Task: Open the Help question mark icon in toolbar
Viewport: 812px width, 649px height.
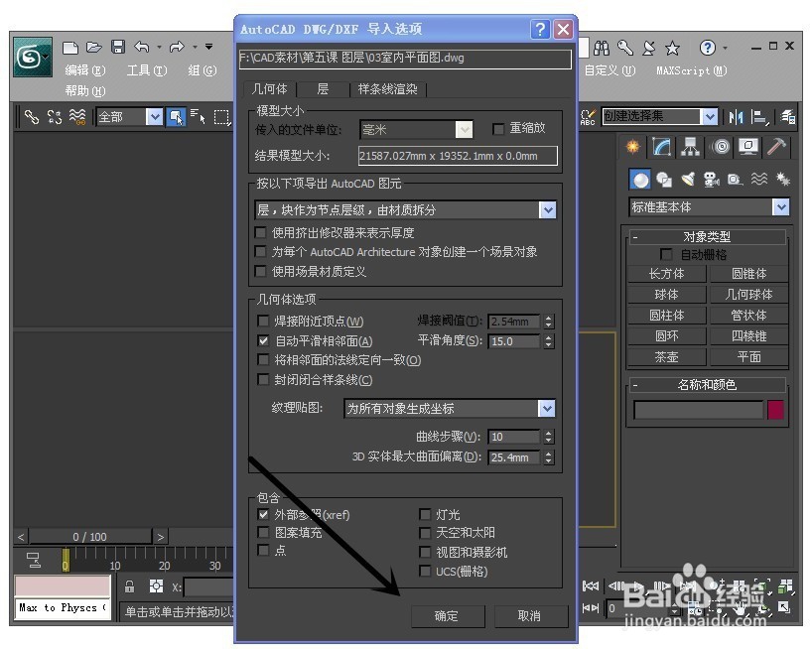Action: [707, 48]
